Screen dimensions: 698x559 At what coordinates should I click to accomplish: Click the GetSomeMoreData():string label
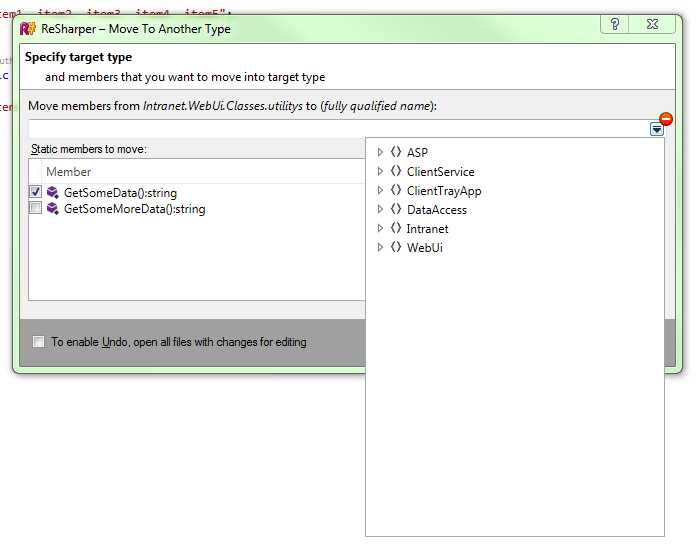pyautogui.click(x=134, y=209)
